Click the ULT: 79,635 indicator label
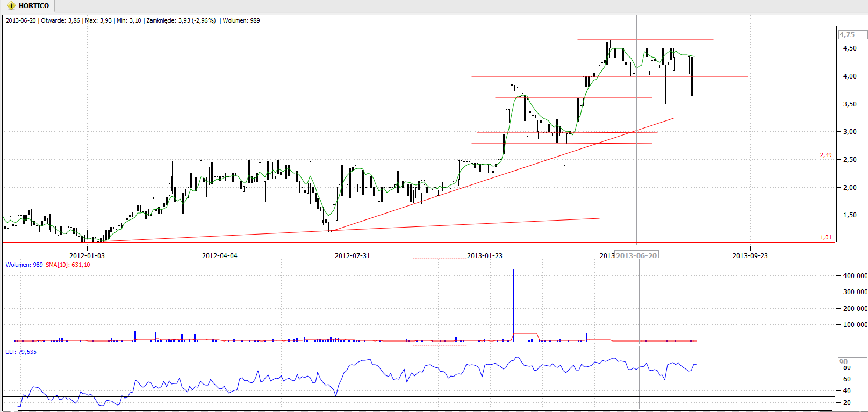 click(21, 352)
